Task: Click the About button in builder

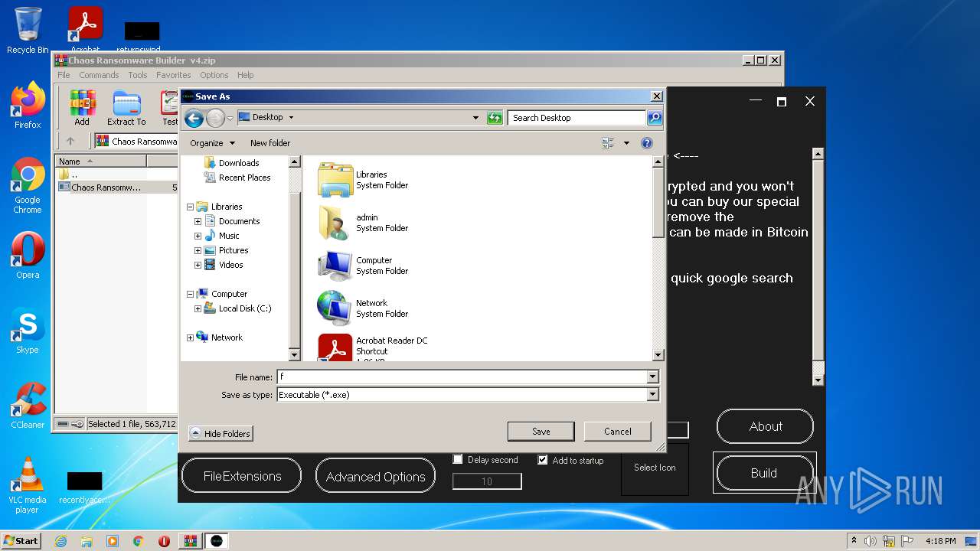Action: pyautogui.click(x=766, y=427)
